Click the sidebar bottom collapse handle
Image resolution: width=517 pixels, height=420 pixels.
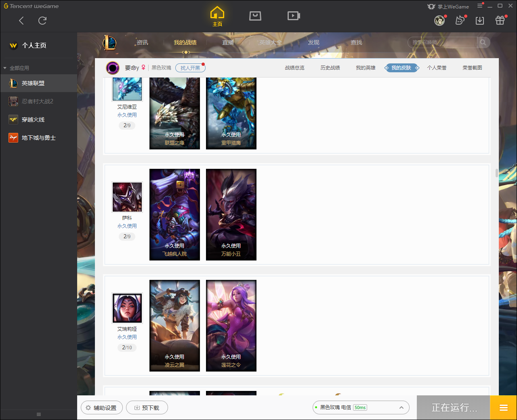(39, 414)
